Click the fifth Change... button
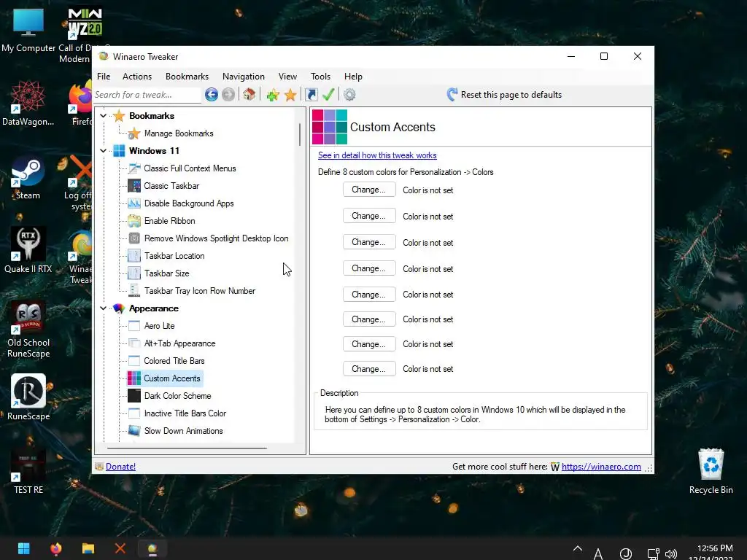Image resolution: width=747 pixels, height=560 pixels. pyautogui.click(x=369, y=295)
